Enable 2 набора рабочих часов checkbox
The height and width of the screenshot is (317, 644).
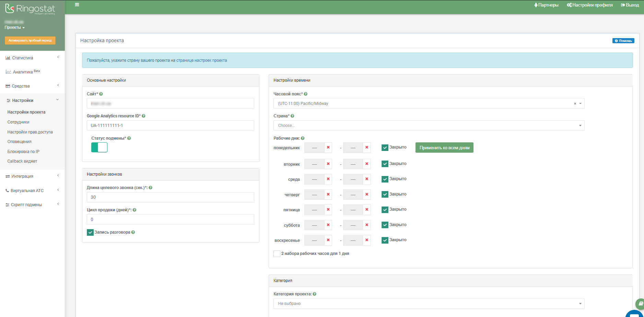point(277,254)
